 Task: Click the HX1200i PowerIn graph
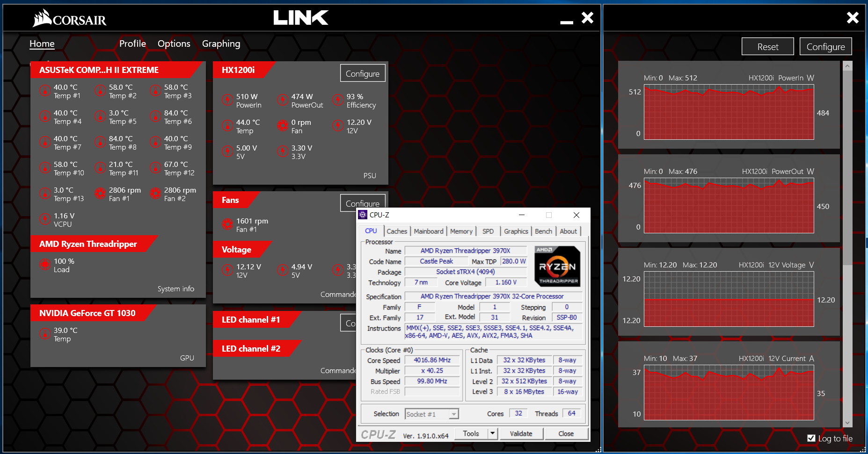pos(729,112)
